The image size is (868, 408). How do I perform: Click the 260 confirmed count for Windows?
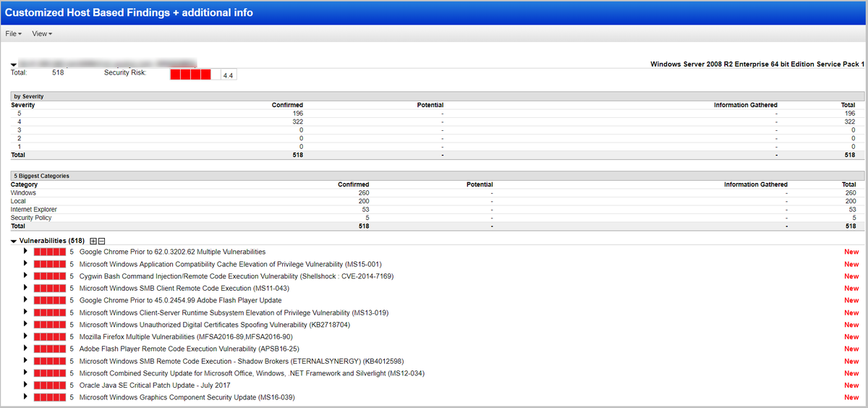click(x=363, y=193)
